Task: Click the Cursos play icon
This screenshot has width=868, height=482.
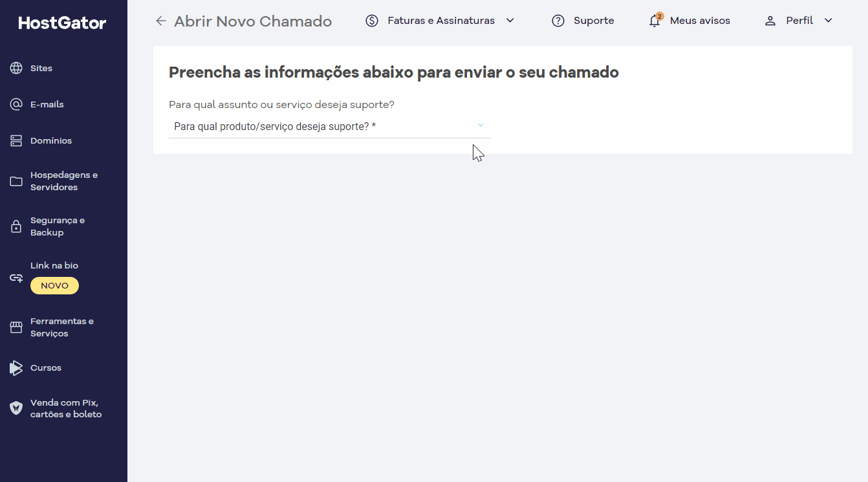Action: point(16,367)
